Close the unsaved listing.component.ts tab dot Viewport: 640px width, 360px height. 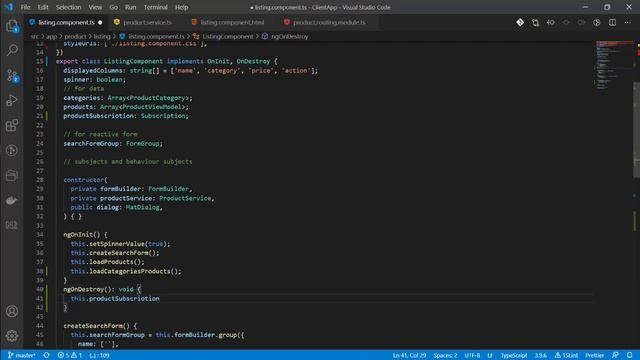(x=100, y=22)
